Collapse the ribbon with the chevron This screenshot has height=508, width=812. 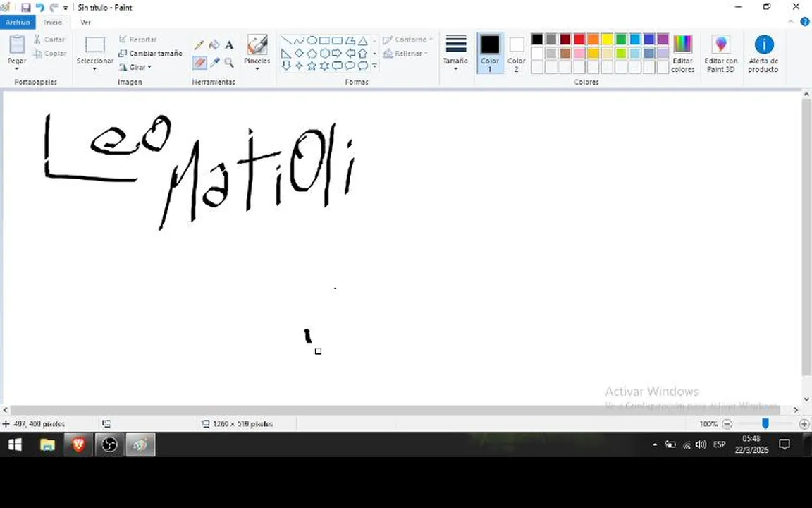coord(791,22)
